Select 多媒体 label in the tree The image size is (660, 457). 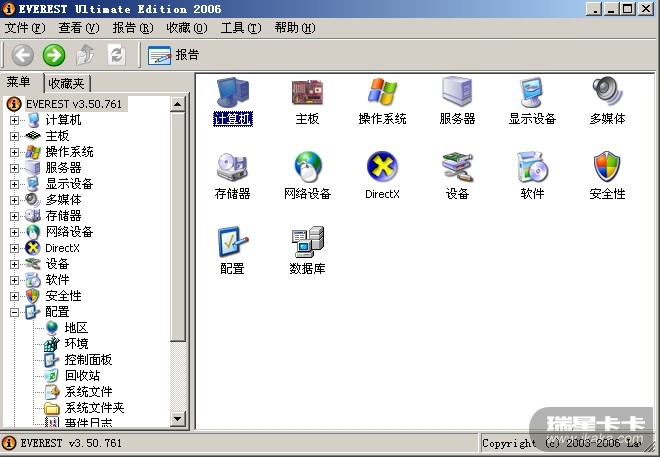tap(63, 200)
